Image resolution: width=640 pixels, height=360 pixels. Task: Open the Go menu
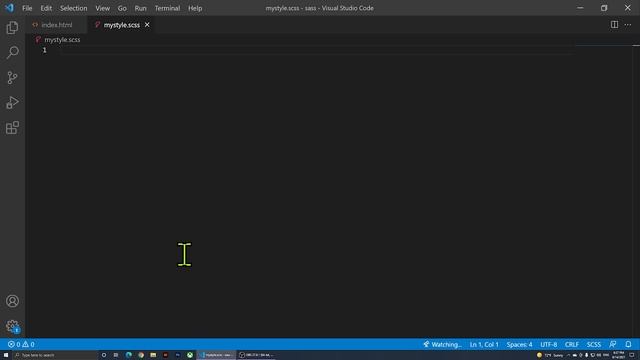122,8
